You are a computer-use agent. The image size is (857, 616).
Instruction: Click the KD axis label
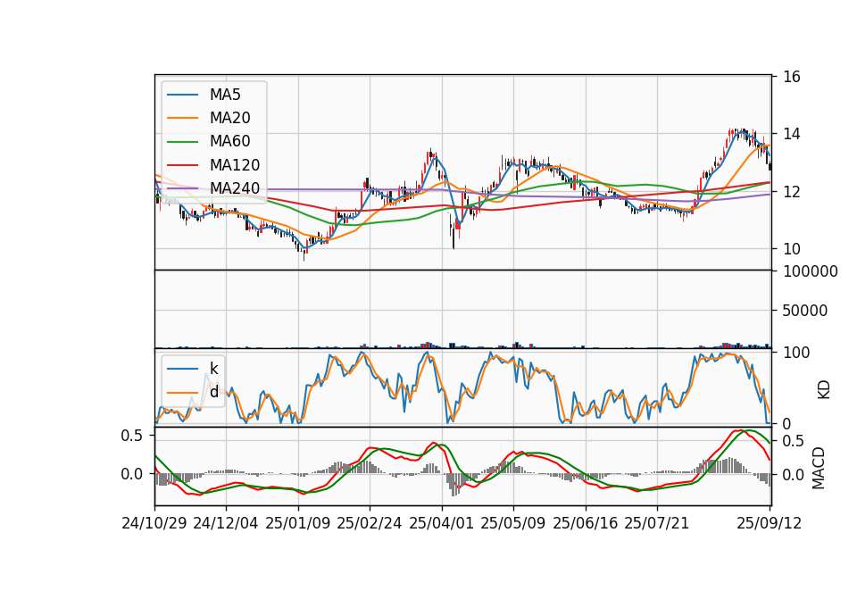point(824,390)
